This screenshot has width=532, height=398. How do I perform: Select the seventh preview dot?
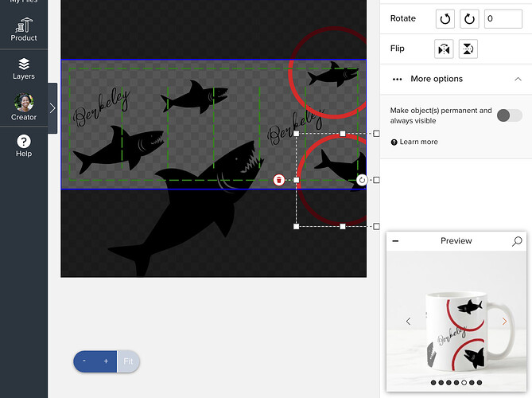tap(480, 383)
